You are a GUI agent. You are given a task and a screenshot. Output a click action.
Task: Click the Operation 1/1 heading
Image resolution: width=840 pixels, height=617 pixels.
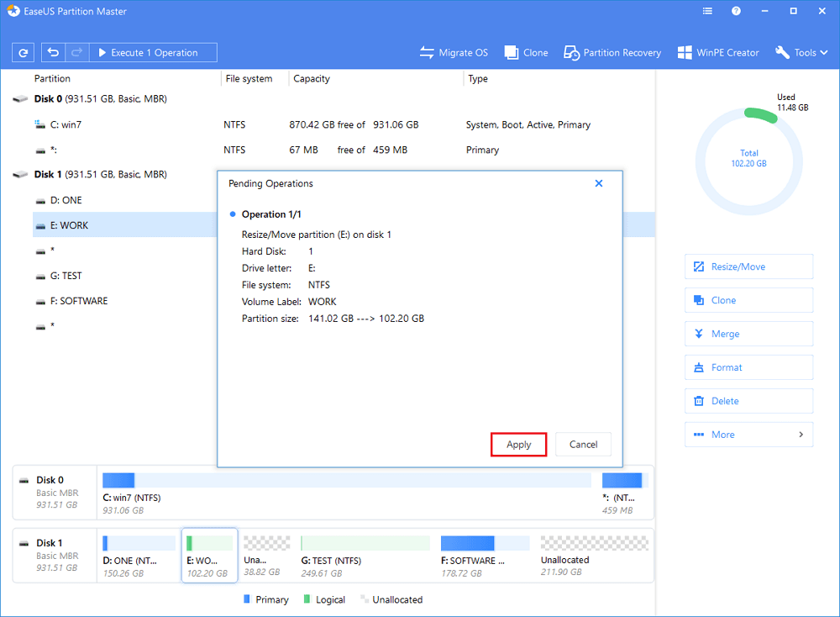pyautogui.click(x=271, y=214)
